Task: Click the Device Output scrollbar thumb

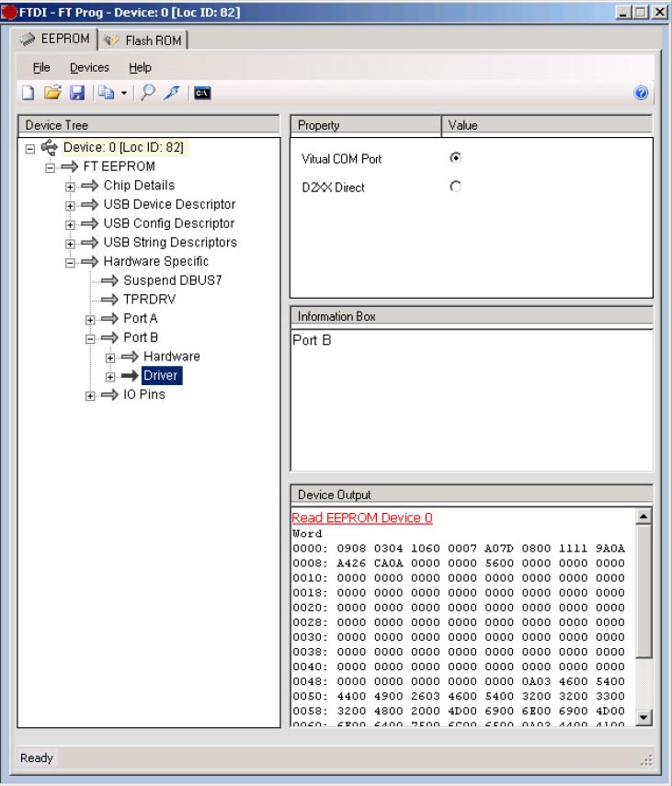Action: tap(644, 591)
